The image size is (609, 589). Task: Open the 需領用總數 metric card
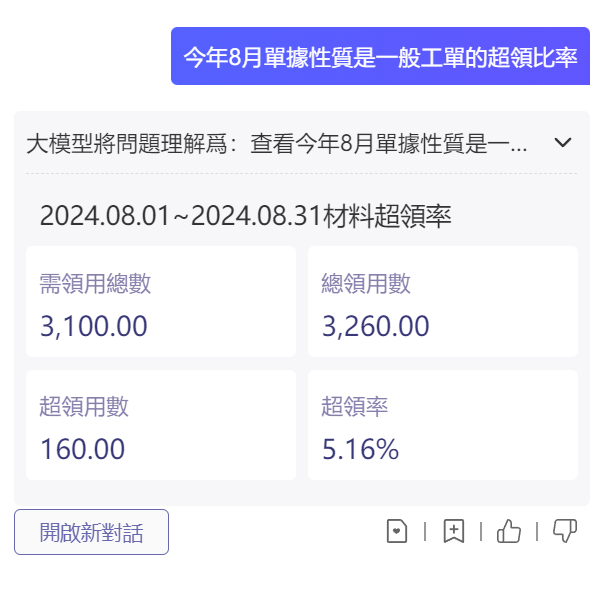point(161,301)
